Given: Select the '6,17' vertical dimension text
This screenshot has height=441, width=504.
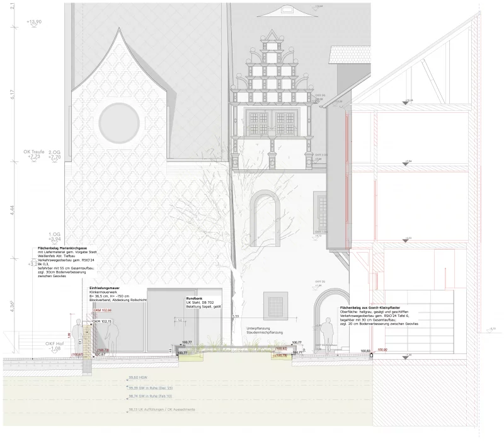Looking at the screenshot, I should 12,93.
